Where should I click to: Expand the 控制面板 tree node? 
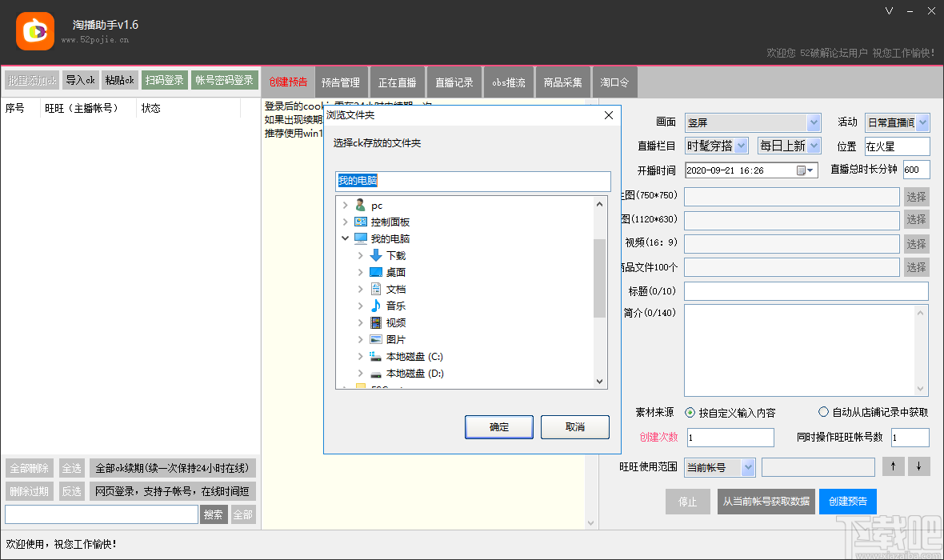(345, 222)
